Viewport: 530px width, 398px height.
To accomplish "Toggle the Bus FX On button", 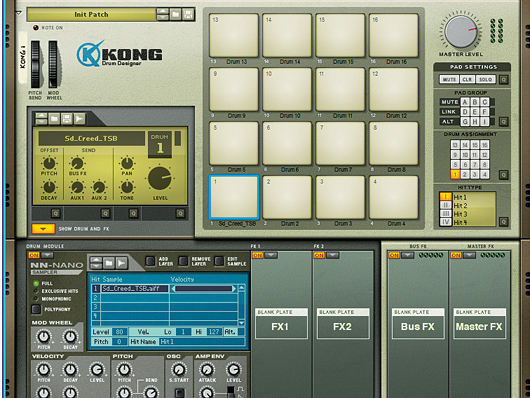I will pyautogui.click(x=394, y=255).
